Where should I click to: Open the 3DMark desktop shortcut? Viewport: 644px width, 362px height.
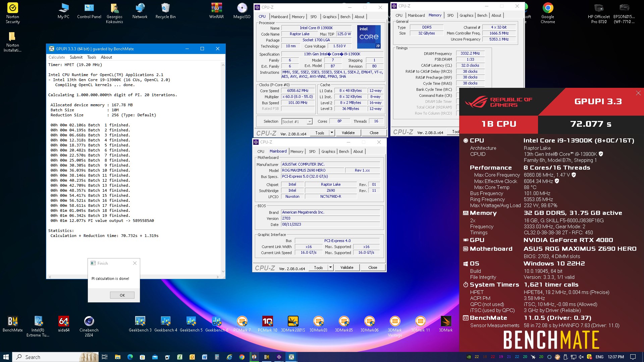pos(446,324)
